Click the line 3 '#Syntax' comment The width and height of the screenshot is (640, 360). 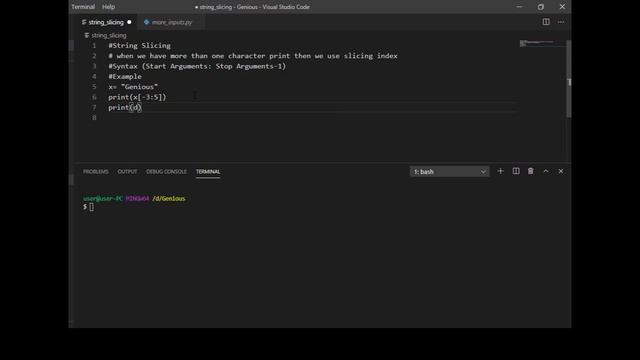coord(197,66)
